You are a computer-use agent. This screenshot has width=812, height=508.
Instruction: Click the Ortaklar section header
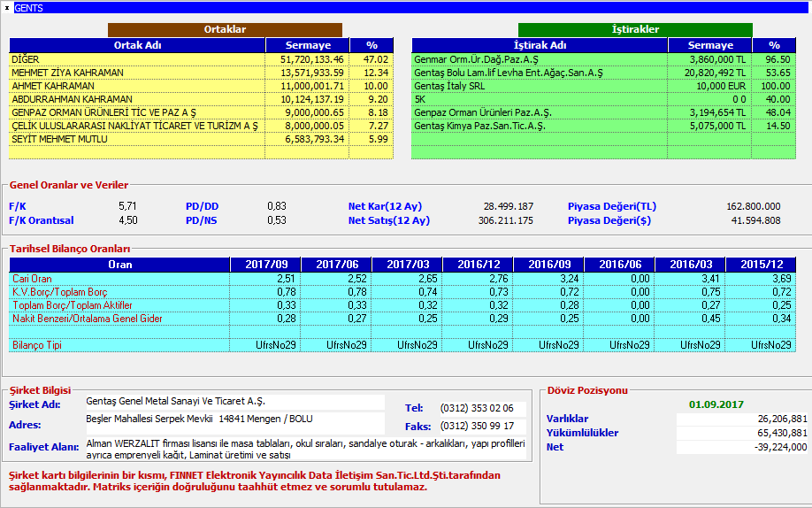[x=225, y=29]
